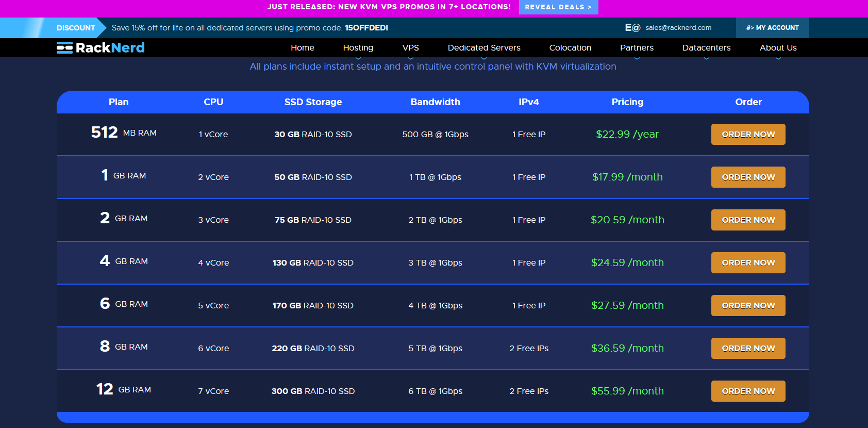The image size is (868, 428).
Task: Click the 500 GB @ 1Gbps bandwidth cell
Action: [x=436, y=135]
